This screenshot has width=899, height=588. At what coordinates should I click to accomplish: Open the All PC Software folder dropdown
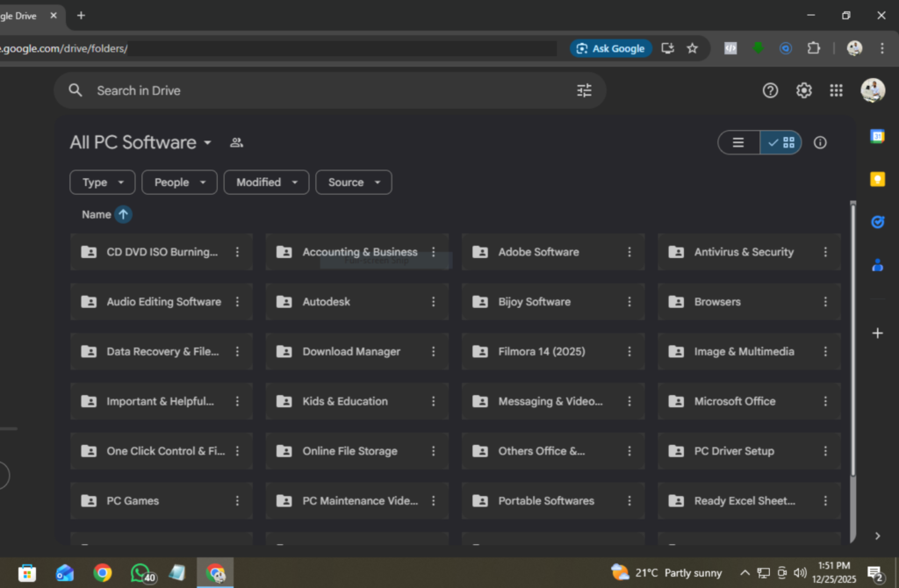pyautogui.click(x=207, y=143)
